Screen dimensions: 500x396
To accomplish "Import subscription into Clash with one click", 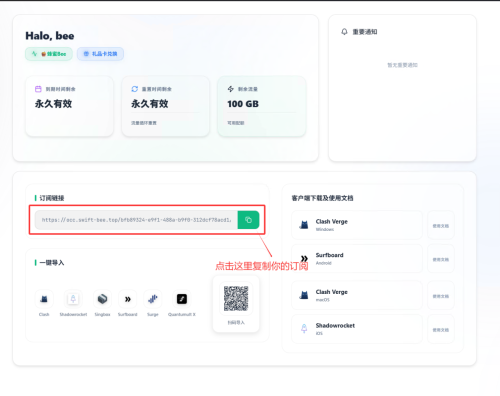I will pos(44,299).
